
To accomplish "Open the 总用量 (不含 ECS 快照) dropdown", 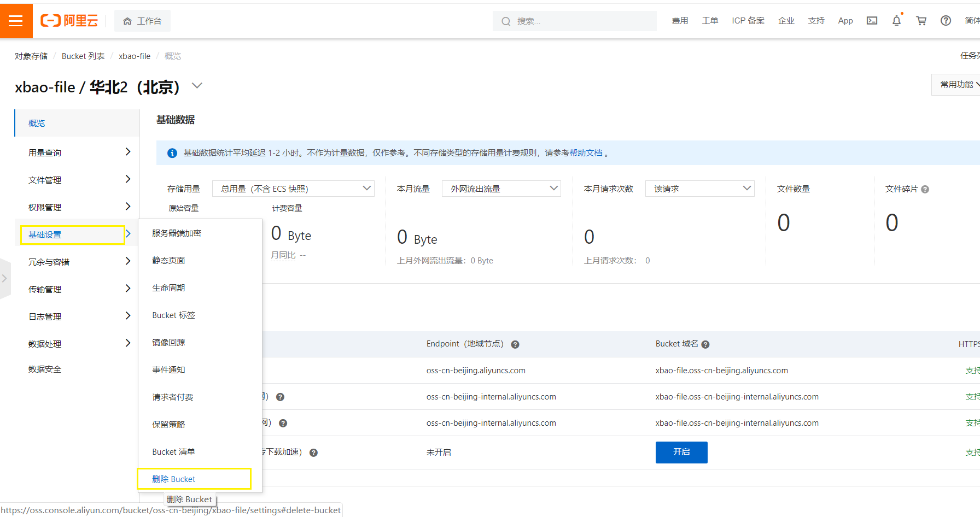I will (293, 189).
